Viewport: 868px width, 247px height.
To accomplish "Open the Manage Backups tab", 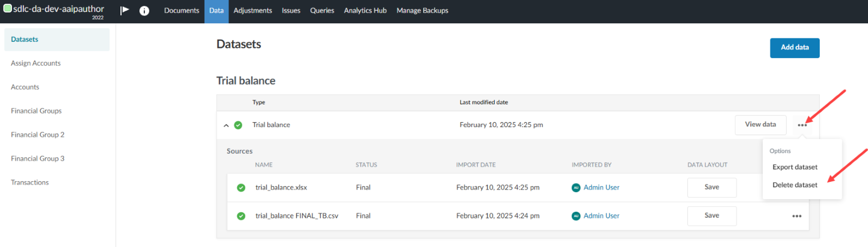I will pos(422,10).
